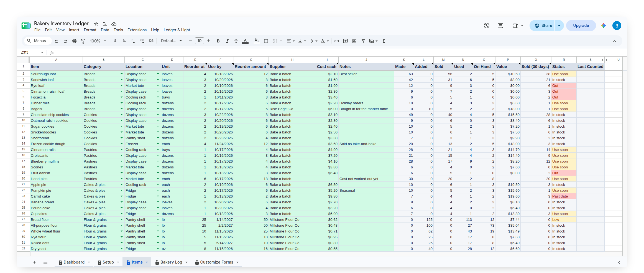Image resolution: width=644 pixels, height=273 pixels.
Task: Insert a link using link icon
Action: coord(337,41)
